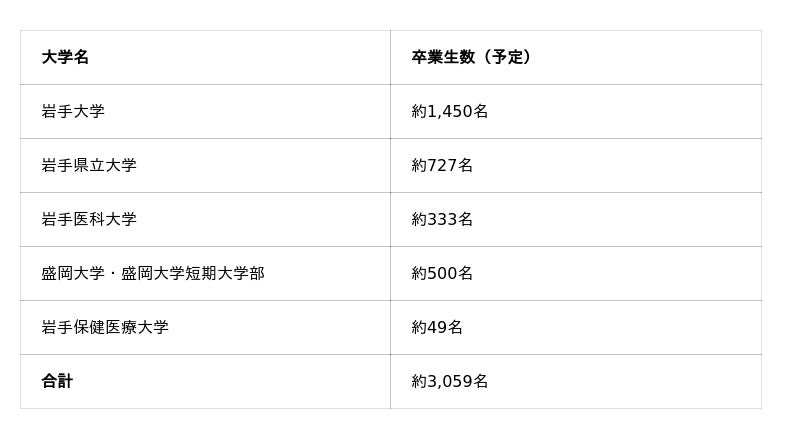Click the 合計 total label
Image resolution: width=800 pixels, height=439 pixels.
pos(57,382)
